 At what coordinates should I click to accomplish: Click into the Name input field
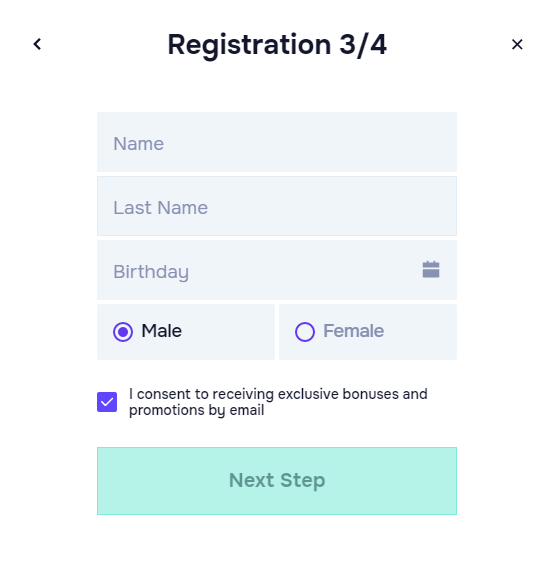pyautogui.click(x=277, y=142)
